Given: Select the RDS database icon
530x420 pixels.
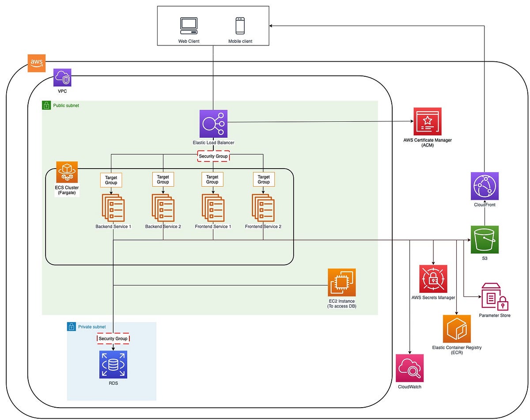Looking at the screenshot, I should click(113, 365).
